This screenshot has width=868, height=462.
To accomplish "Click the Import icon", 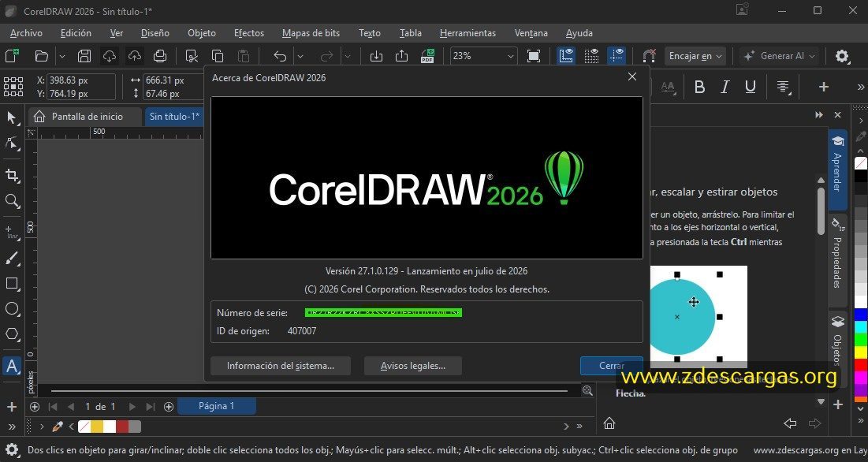I will click(376, 56).
